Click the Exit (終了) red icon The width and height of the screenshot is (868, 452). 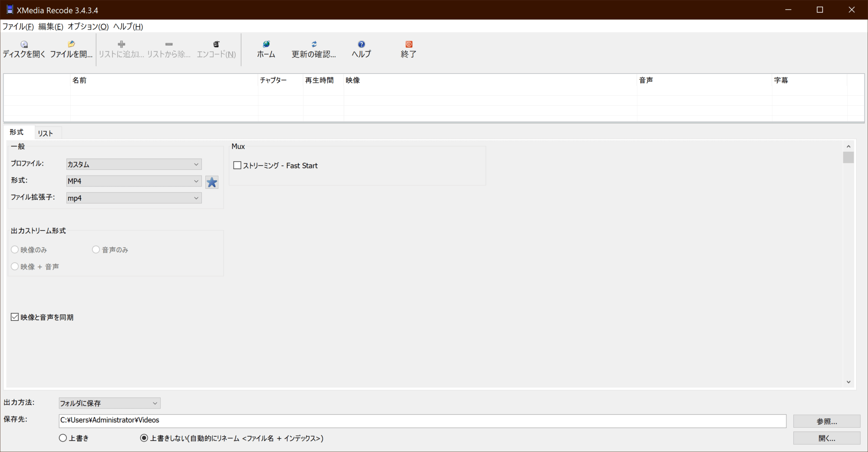click(409, 44)
